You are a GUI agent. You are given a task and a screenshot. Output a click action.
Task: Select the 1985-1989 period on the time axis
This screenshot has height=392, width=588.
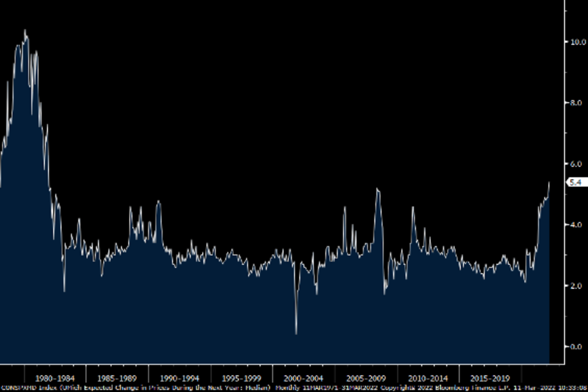[x=117, y=378]
